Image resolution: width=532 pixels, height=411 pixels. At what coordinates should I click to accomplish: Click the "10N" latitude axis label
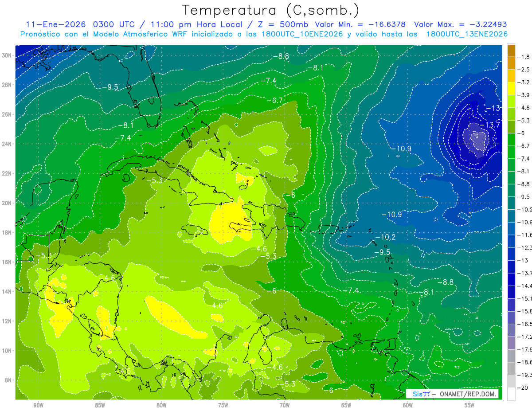click(x=6, y=351)
